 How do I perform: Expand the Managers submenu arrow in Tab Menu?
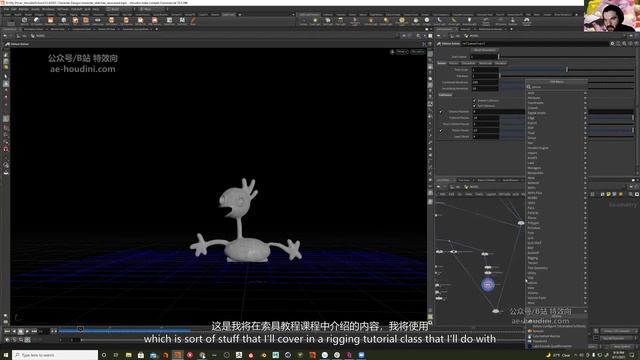pos(585,168)
